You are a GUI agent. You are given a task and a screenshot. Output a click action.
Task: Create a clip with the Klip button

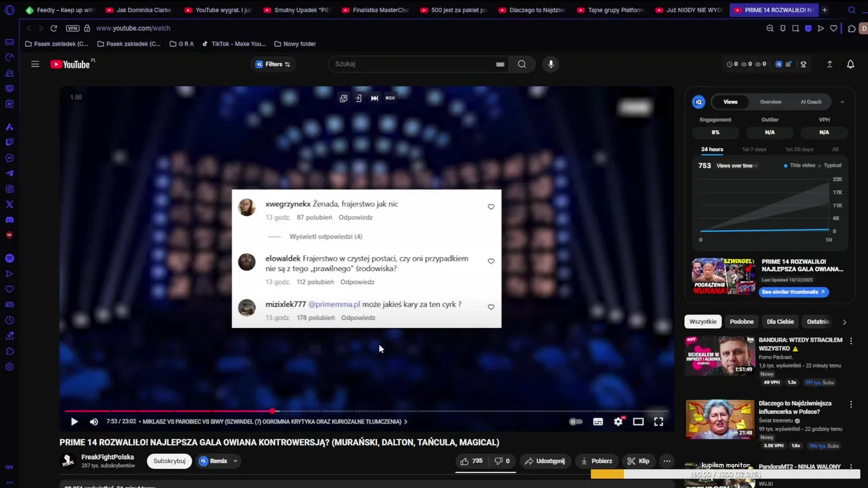pos(638,461)
